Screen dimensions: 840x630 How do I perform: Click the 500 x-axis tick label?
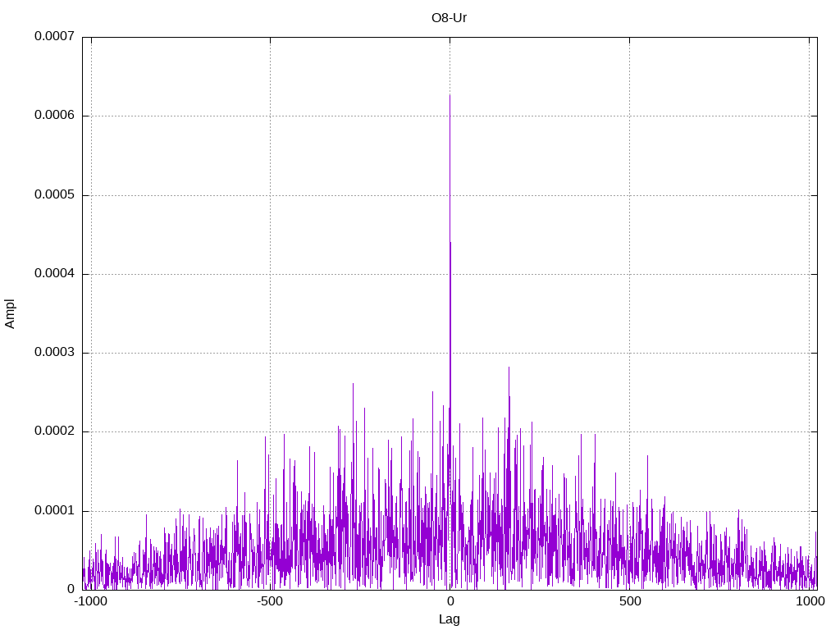pos(630,601)
